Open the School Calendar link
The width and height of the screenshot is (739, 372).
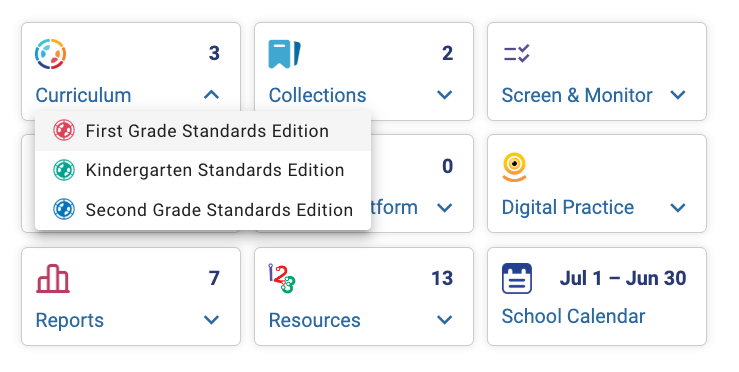(x=573, y=316)
